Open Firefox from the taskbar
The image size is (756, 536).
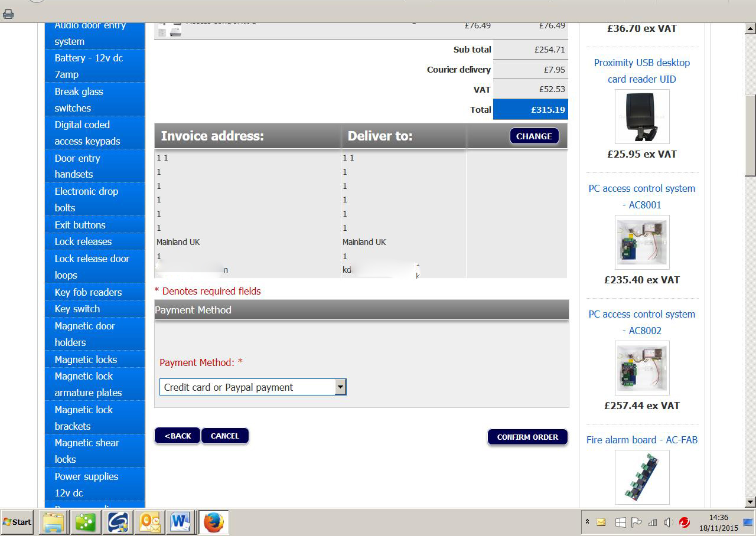213,522
